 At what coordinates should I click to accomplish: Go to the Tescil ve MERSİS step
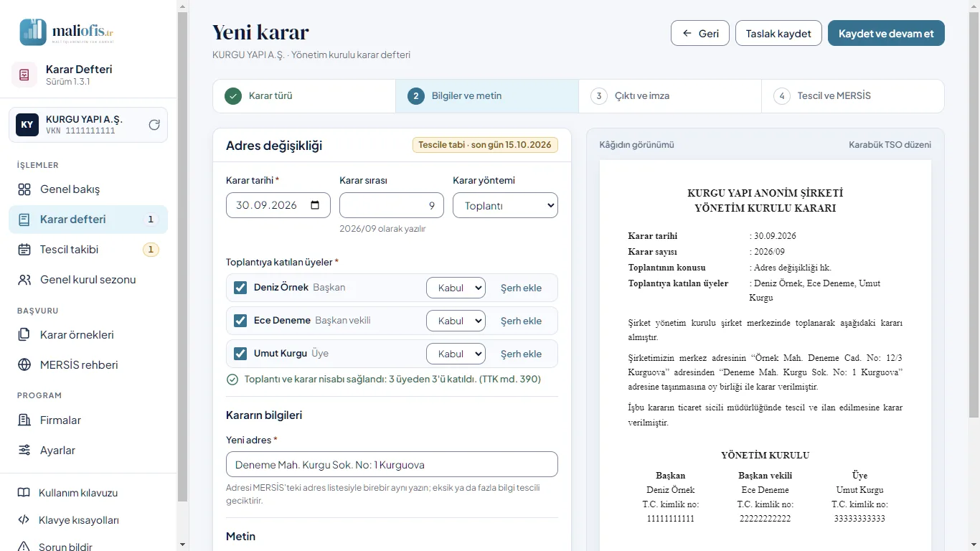pyautogui.click(x=853, y=96)
